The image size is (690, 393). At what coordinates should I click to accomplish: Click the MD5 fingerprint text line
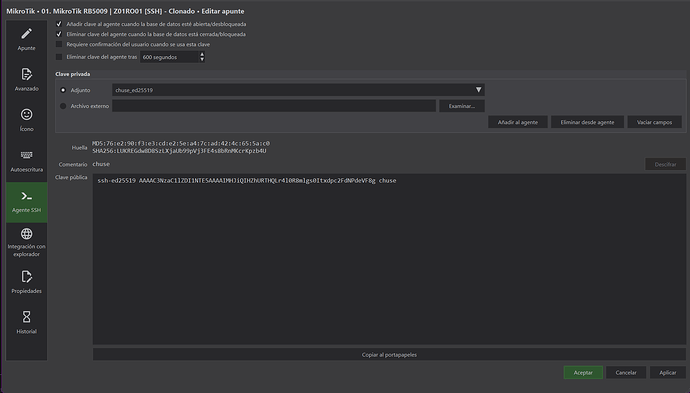pos(181,143)
